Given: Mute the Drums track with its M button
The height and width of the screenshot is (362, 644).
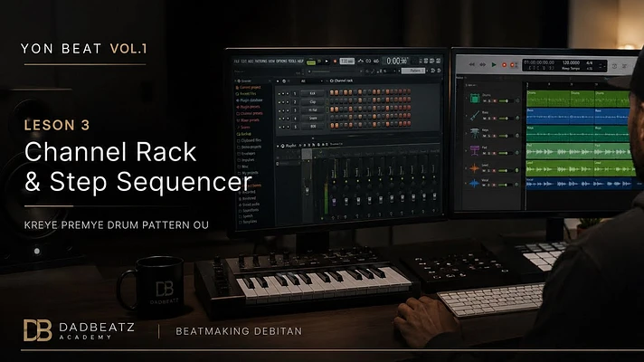Looking at the screenshot, I should tap(485, 101).
